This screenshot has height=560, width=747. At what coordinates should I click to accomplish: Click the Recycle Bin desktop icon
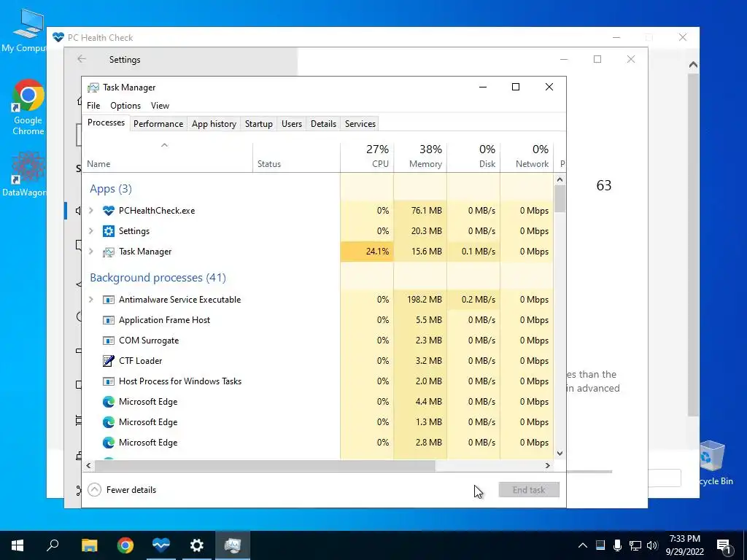point(713,463)
